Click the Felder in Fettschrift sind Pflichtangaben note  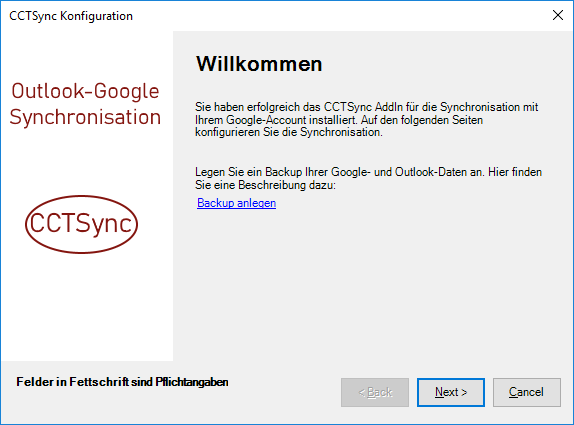pyautogui.click(x=122, y=382)
